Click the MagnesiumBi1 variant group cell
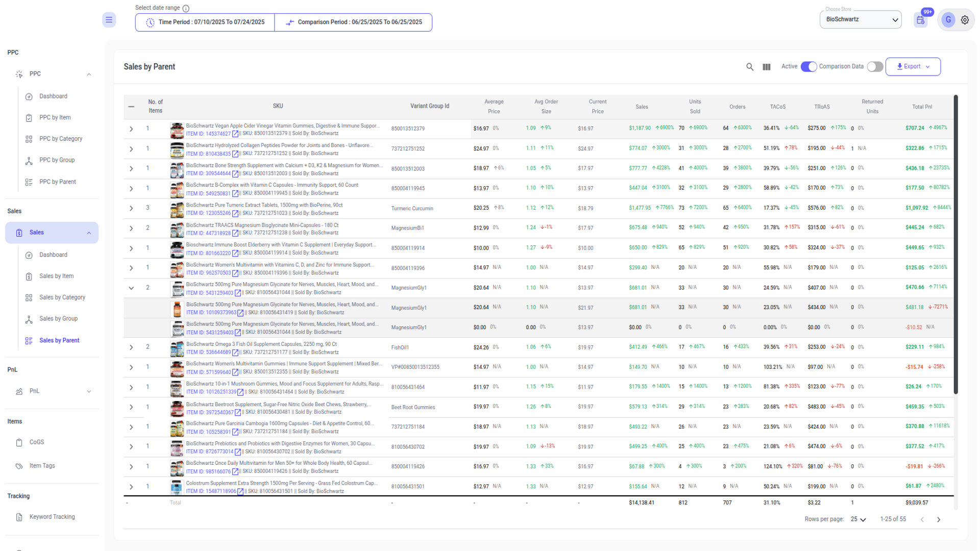This screenshot has width=980, height=551. coord(407,229)
